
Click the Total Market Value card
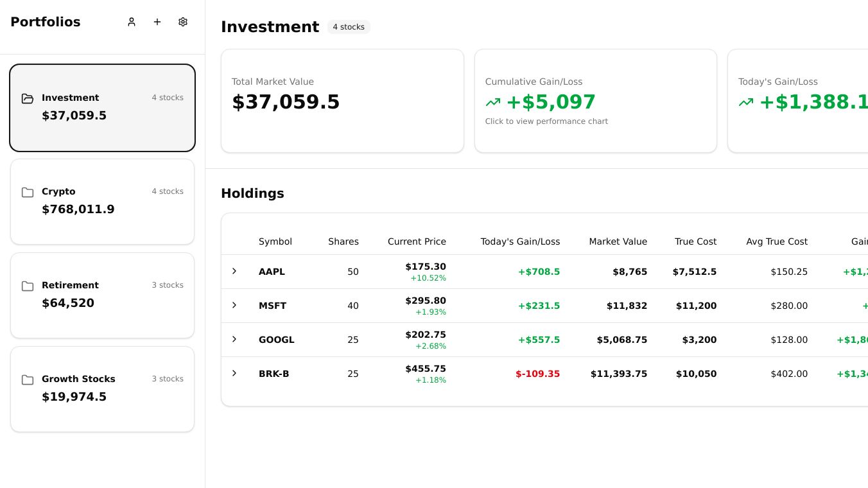342,101
